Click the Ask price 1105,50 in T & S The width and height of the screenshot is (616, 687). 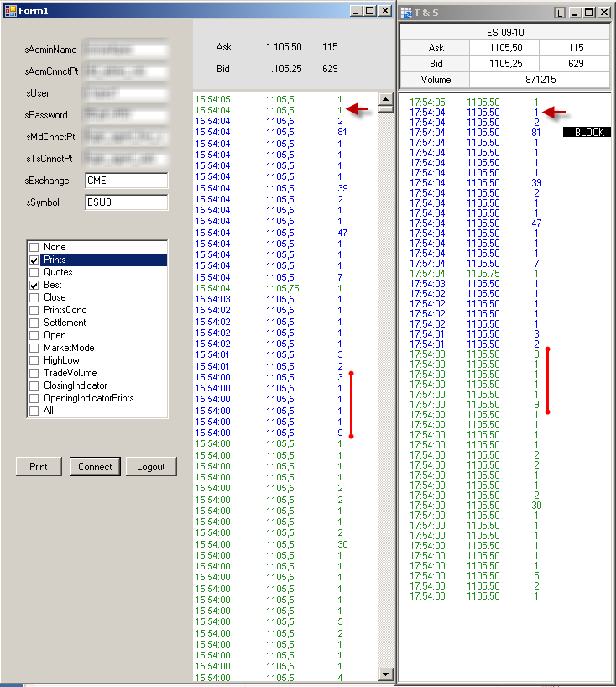(x=505, y=48)
